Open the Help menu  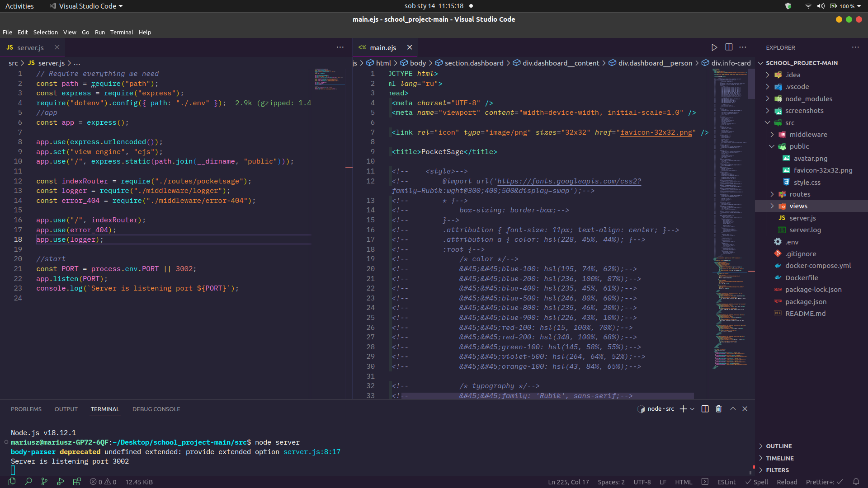click(145, 33)
